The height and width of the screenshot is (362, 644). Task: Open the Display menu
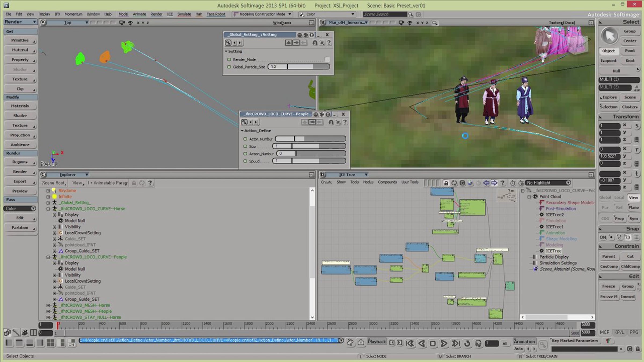coord(44,14)
